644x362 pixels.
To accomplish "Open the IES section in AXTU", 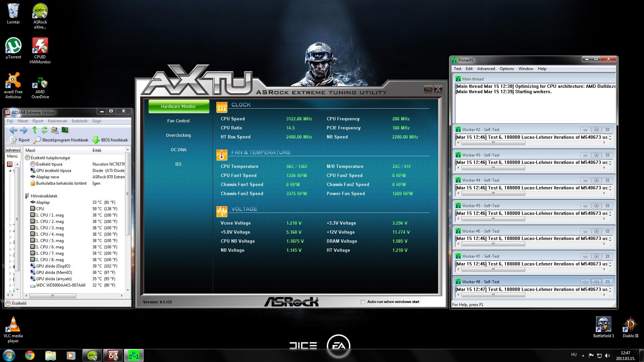I will pos(178,164).
